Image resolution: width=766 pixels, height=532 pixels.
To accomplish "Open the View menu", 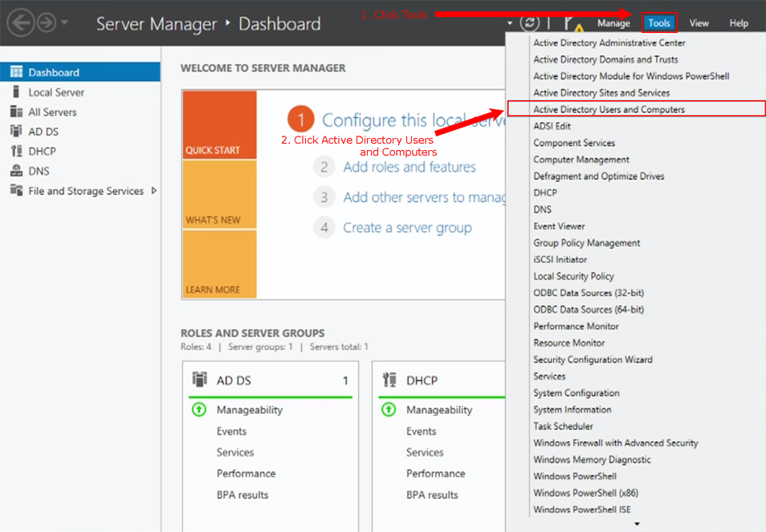I will (699, 23).
